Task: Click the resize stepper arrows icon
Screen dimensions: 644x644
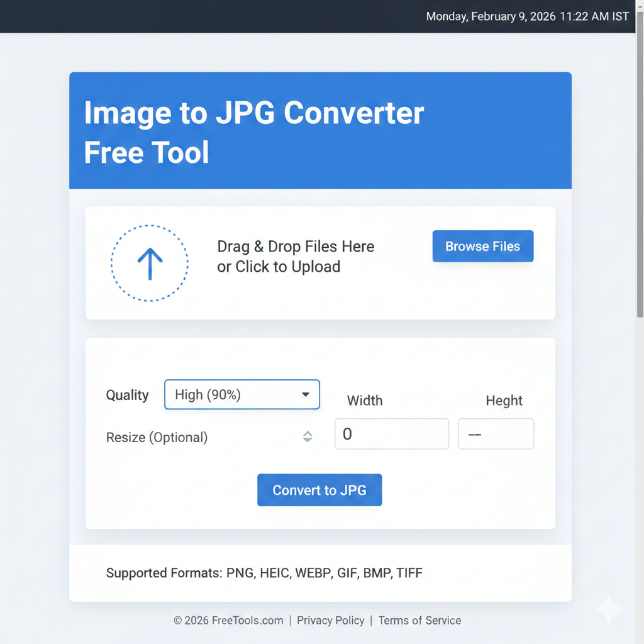Action: pos(308,436)
